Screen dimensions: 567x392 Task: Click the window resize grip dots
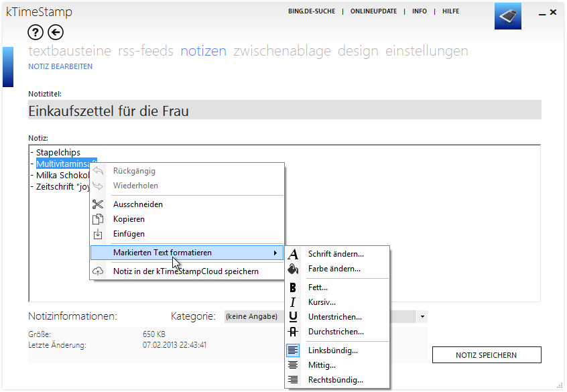(560, 385)
